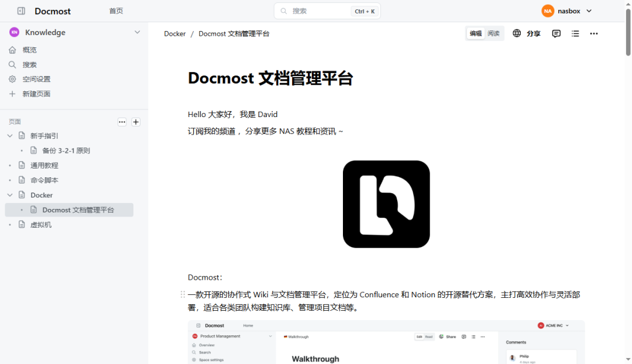Screen dimensions: 632x364
Task: Click the home icon beside 概览
Action: [x=12, y=50]
